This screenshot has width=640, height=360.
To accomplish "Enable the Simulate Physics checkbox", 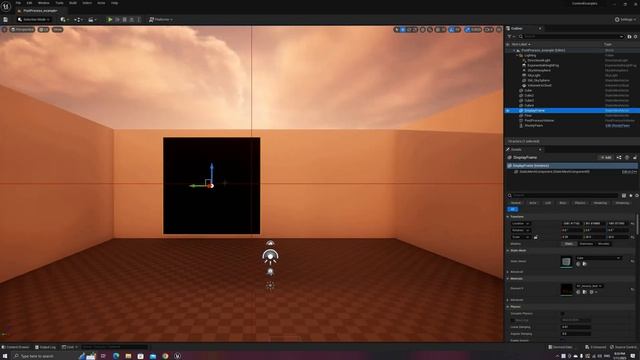I will [563, 313].
